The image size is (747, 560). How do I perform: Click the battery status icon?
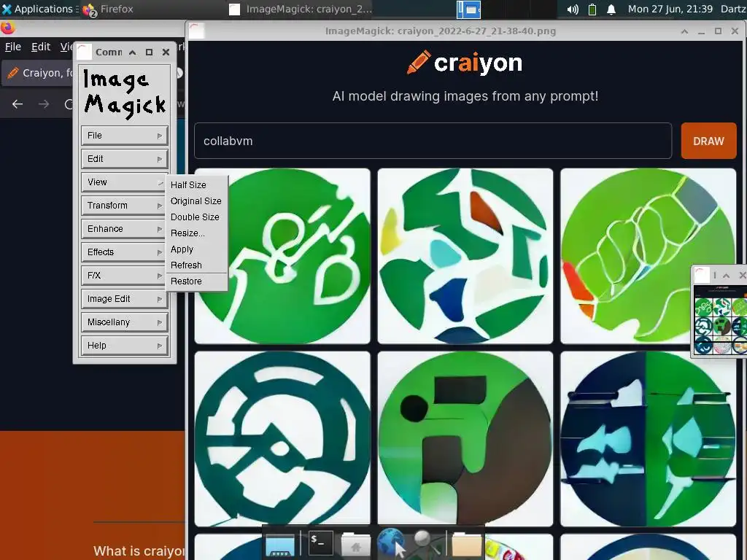coord(592,9)
